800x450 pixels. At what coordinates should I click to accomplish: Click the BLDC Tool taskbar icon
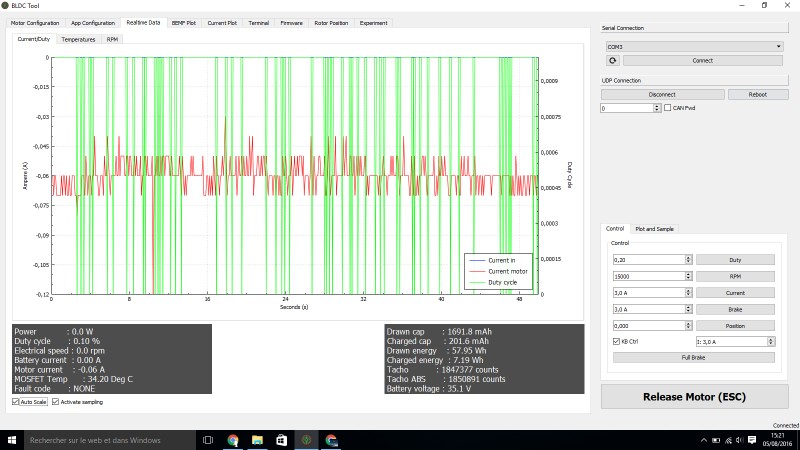(x=307, y=439)
